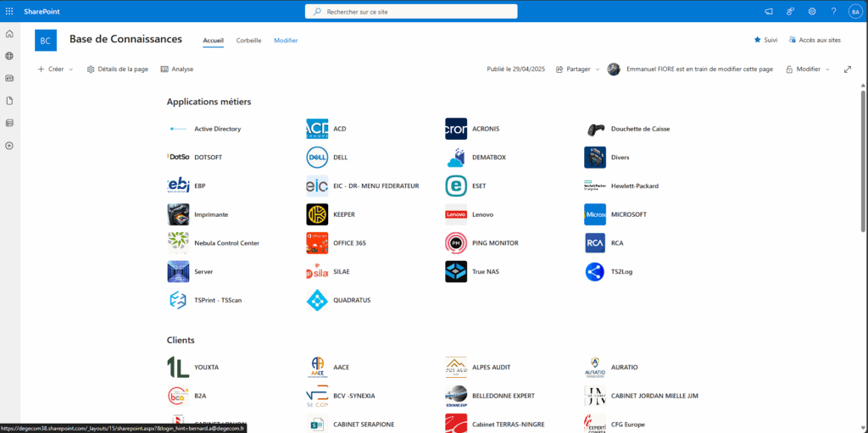Click the Imprimante printer thumbnail
868x433 pixels.
[178, 214]
